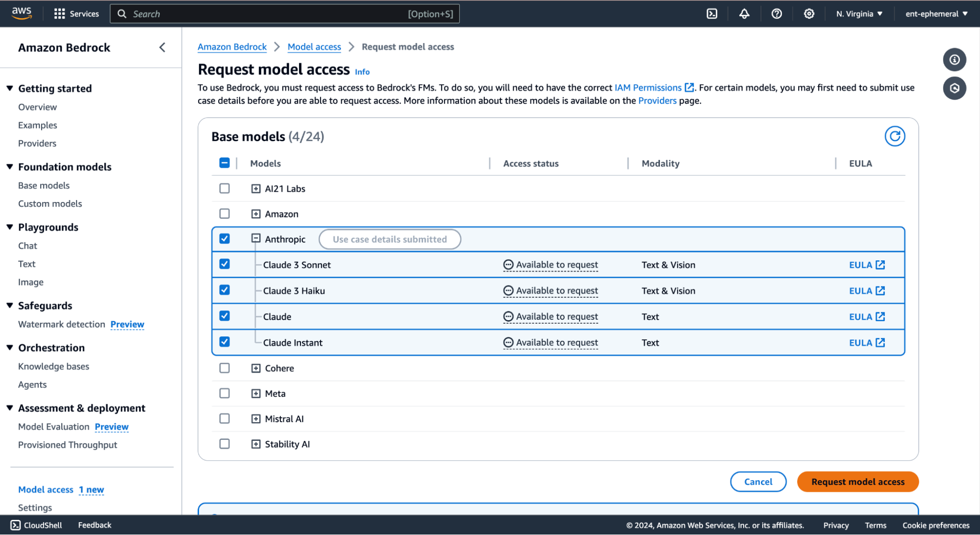Click the notifications bell icon
980x535 pixels.
745,13
